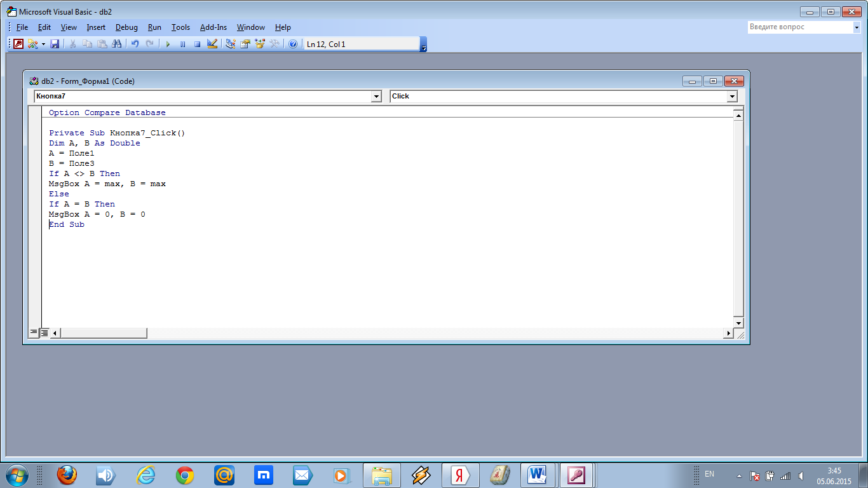Click the Break pause icon
868x488 pixels.
[182, 44]
